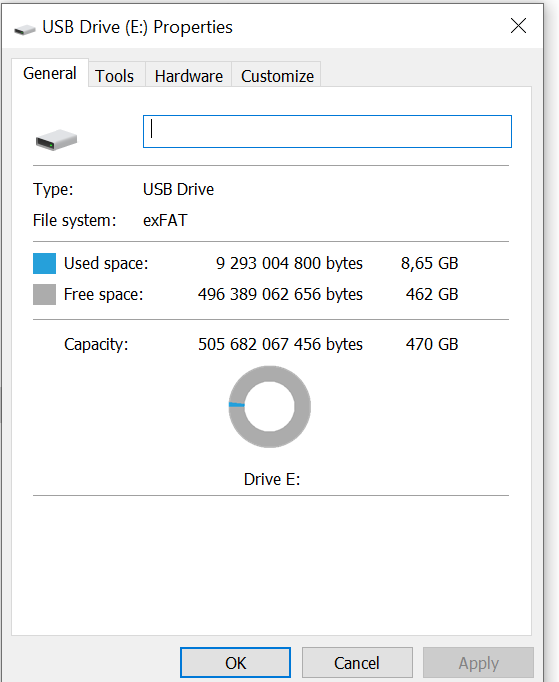Go to the Customize tab

277,76
